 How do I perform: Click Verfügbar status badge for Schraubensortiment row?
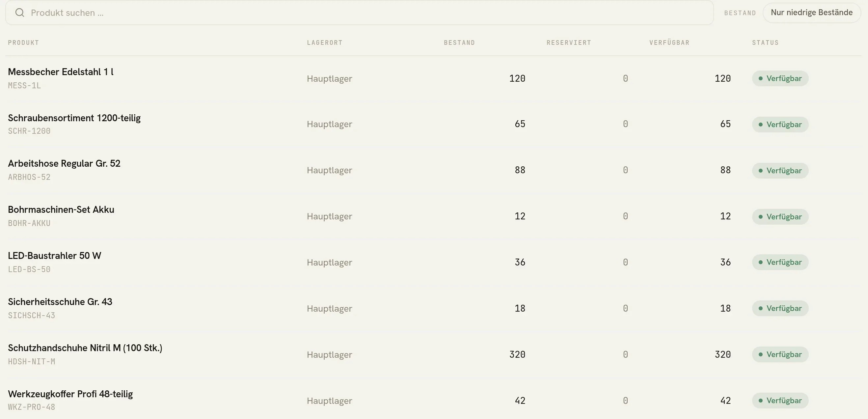coord(780,125)
